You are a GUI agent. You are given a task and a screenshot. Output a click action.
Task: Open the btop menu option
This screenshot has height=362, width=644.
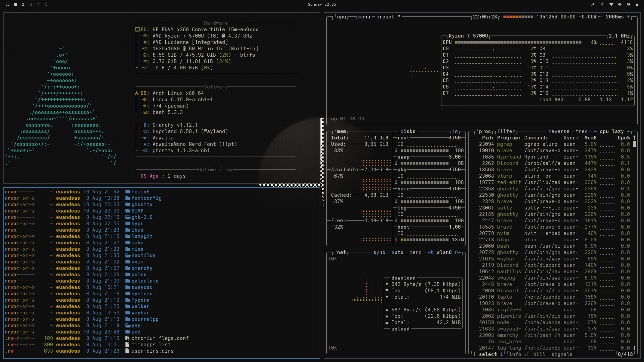tap(364, 17)
